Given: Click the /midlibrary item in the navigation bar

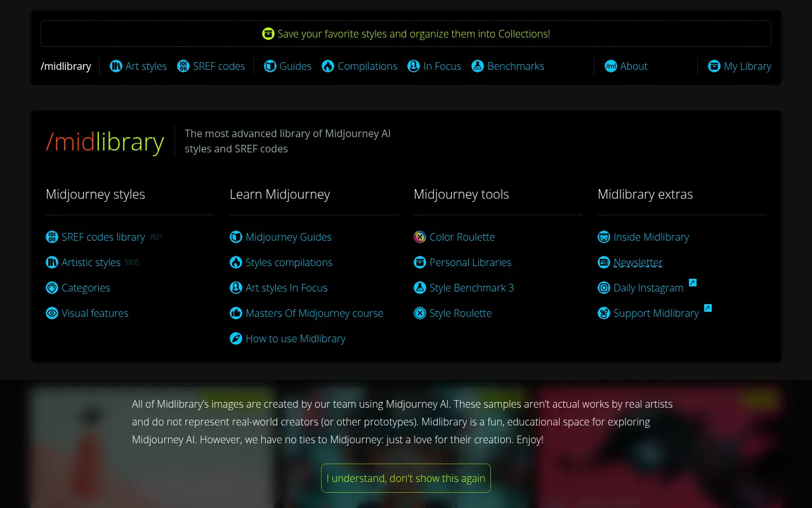Looking at the screenshot, I should pos(66,66).
